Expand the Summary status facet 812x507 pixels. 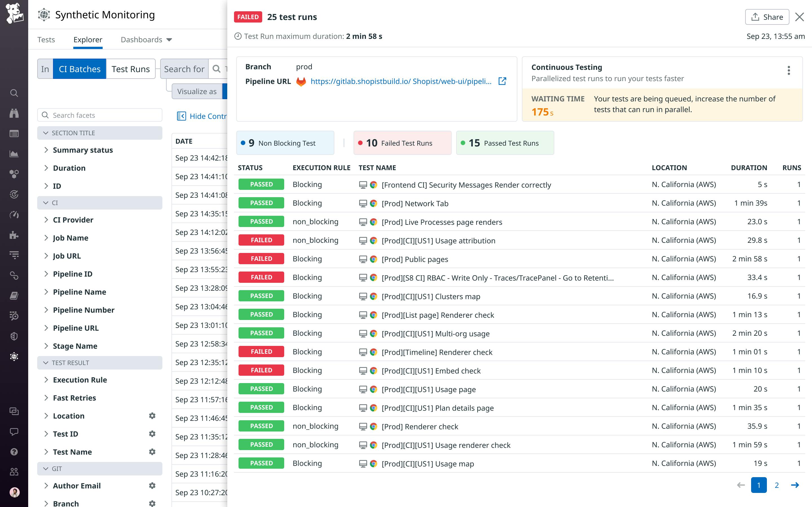[x=83, y=150]
